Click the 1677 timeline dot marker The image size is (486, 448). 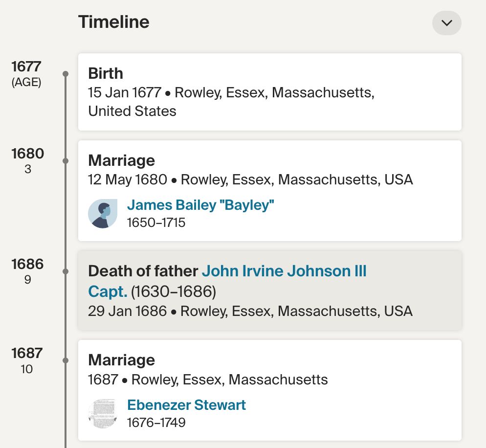tap(66, 74)
